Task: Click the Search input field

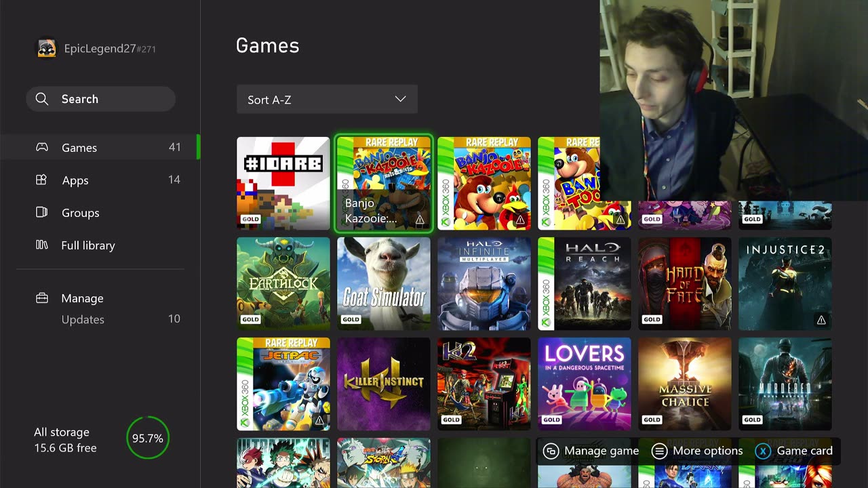Action: coord(100,99)
